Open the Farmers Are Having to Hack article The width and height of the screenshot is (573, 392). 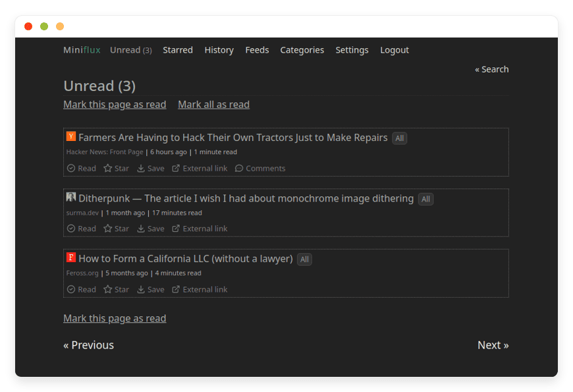point(232,138)
